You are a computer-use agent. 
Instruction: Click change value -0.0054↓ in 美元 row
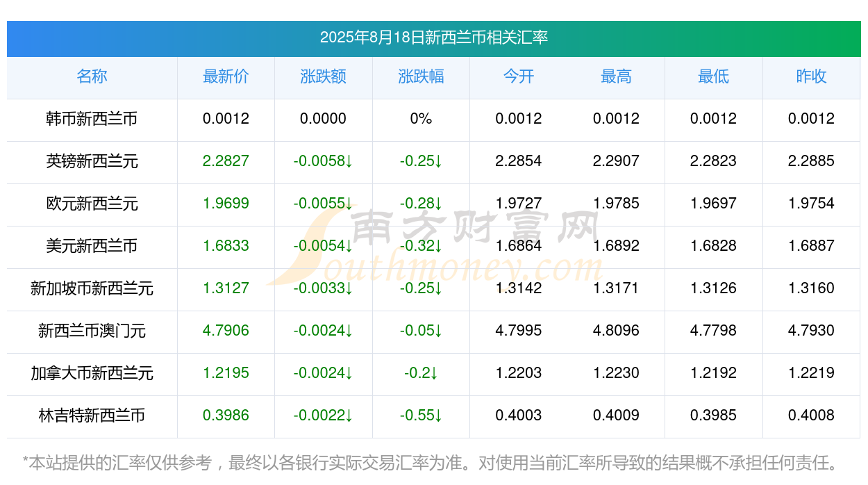323,246
